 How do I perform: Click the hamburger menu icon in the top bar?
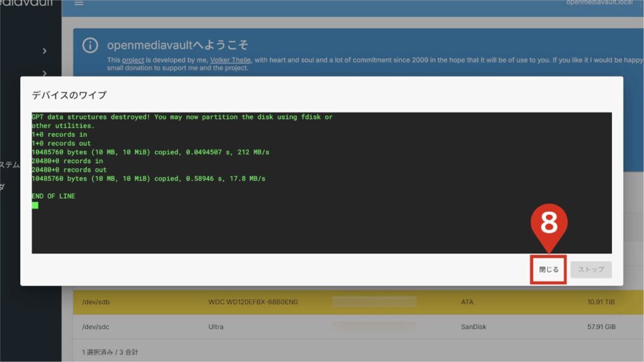click(x=79, y=3)
